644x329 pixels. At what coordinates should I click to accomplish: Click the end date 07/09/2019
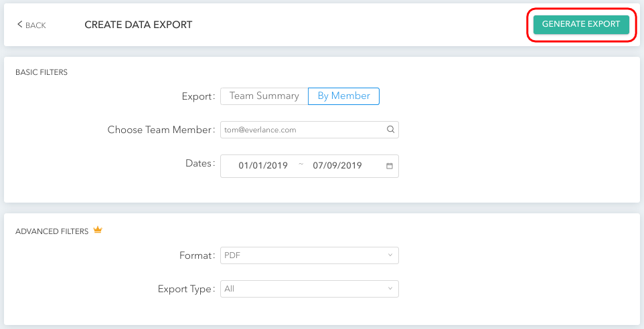tap(337, 166)
